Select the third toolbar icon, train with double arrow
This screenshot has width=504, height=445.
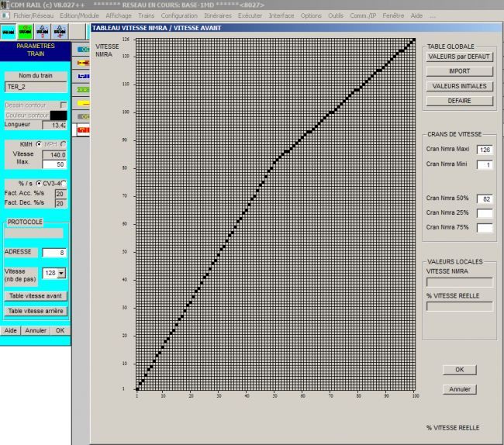click(43, 31)
